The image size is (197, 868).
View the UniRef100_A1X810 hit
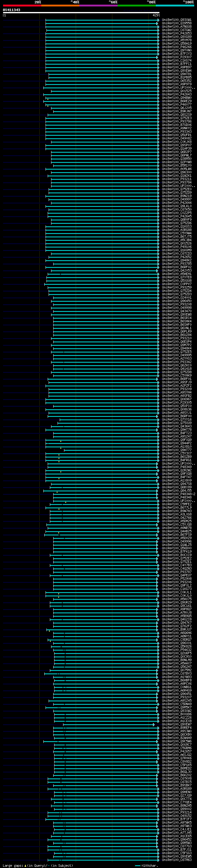pyautogui.click(x=177, y=446)
